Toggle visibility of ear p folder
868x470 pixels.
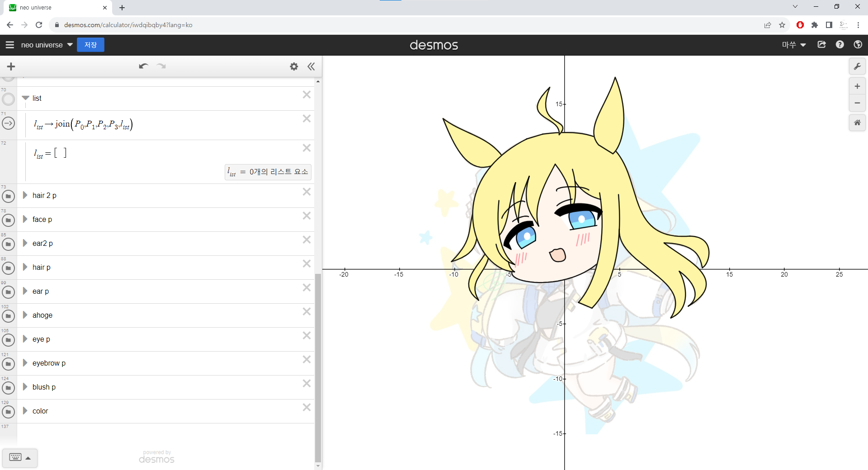(8, 292)
